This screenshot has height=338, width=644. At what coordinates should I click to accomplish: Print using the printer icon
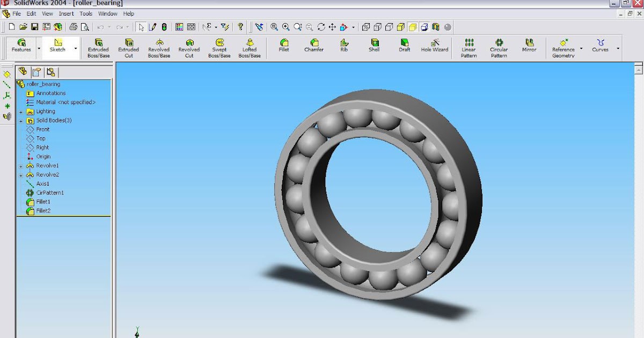coord(74,26)
